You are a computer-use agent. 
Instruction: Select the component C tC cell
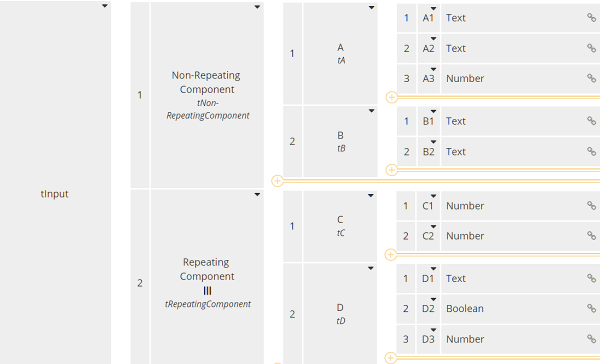coord(340,226)
